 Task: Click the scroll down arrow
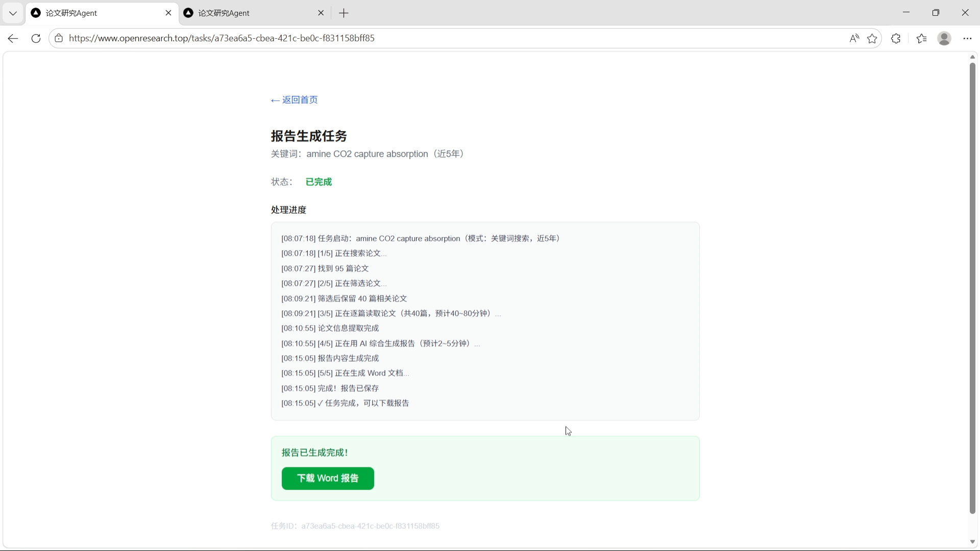972,542
